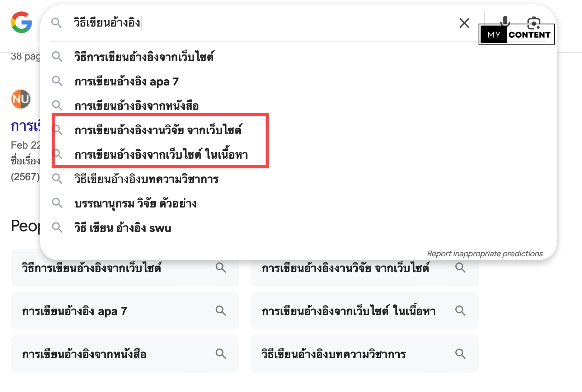Click into the search text field
The image size is (582, 392).
(x=251, y=23)
